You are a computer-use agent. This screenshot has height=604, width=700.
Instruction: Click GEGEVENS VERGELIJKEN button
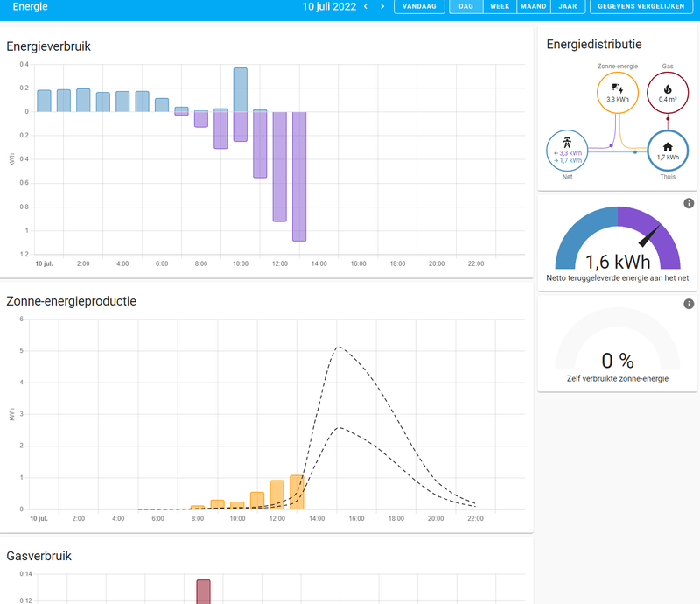(x=641, y=6)
